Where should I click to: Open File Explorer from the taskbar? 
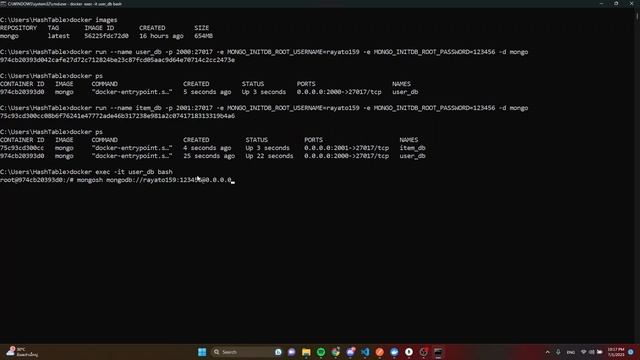coord(306,352)
